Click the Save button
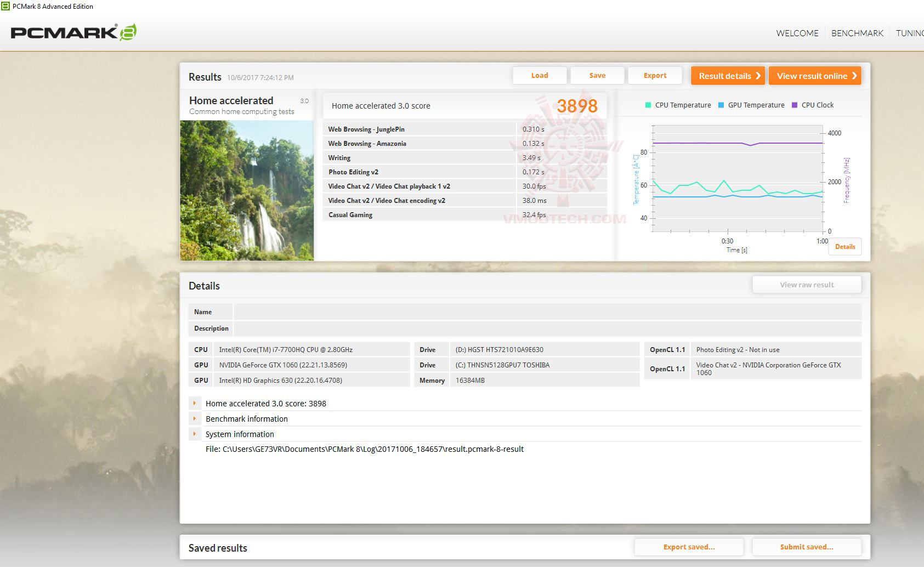This screenshot has width=924, height=567. pyautogui.click(x=597, y=76)
